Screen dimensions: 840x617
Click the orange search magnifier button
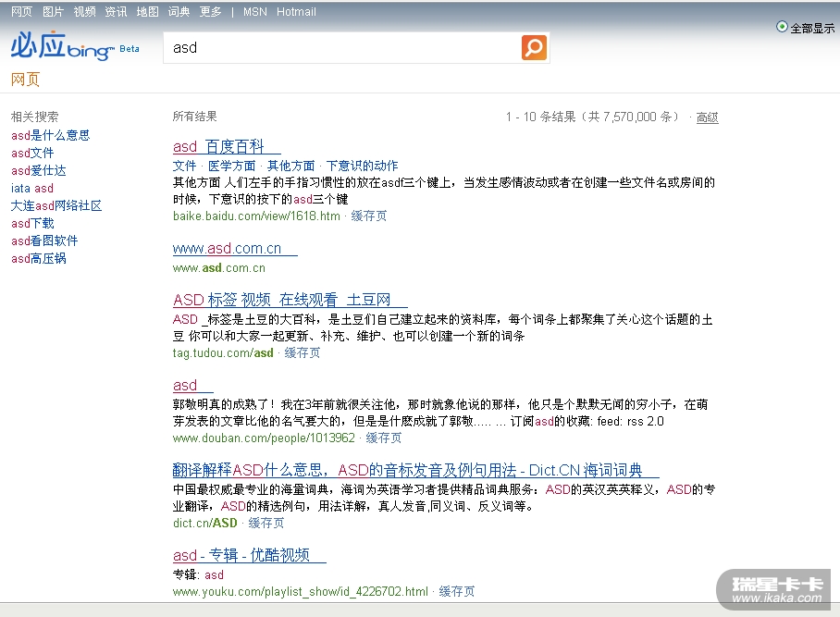point(534,48)
